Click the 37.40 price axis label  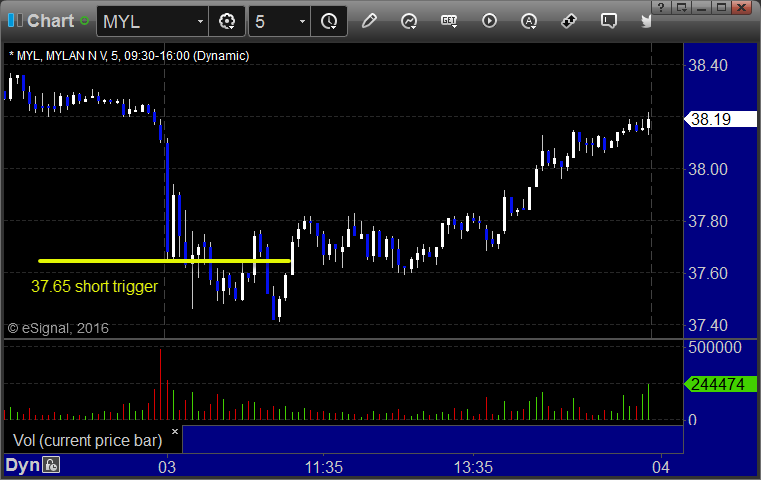(708, 325)
